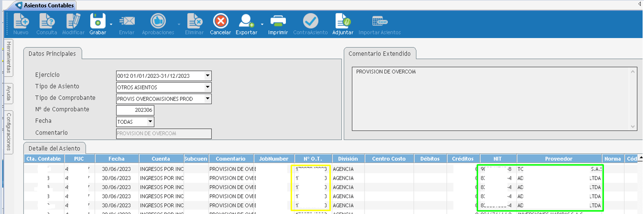Click the Importar Asientos Excel icon
Viewport: 644px width, 214px height.
click(379, 21)
